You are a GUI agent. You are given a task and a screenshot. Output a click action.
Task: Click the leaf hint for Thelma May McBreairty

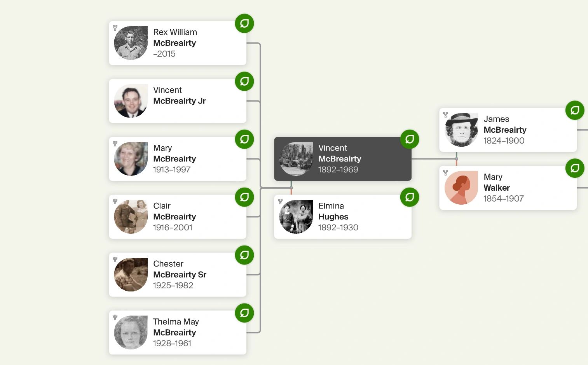pos(244,313)
